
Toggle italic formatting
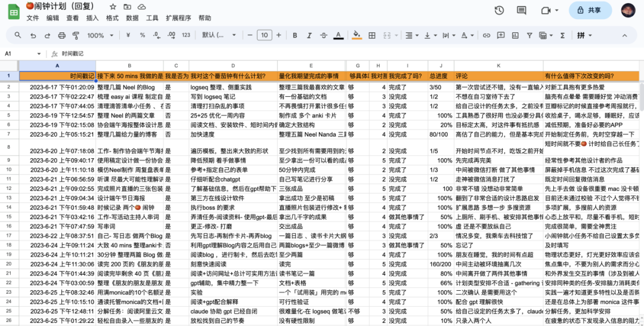(309, 35)
